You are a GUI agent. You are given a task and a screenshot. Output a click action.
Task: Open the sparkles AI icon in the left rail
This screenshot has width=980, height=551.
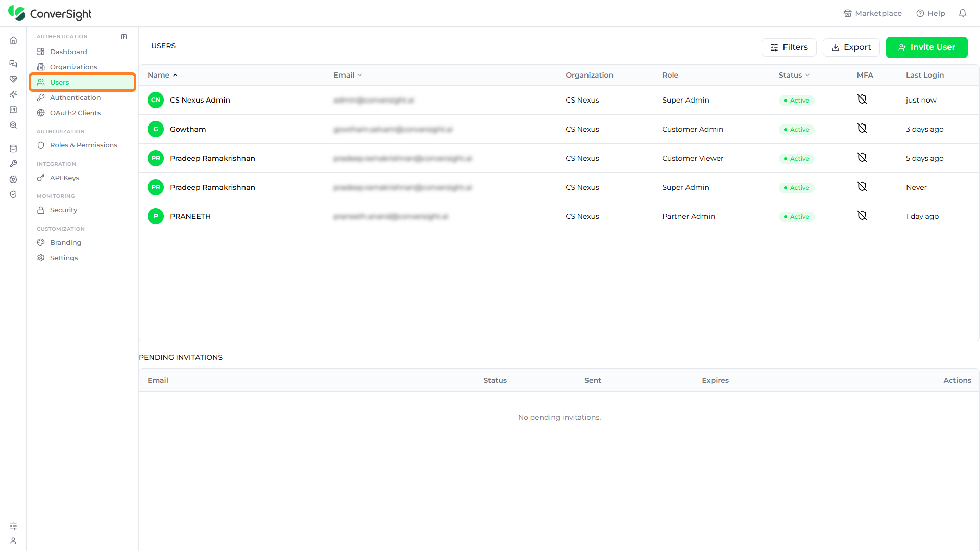tap(13, 94)
